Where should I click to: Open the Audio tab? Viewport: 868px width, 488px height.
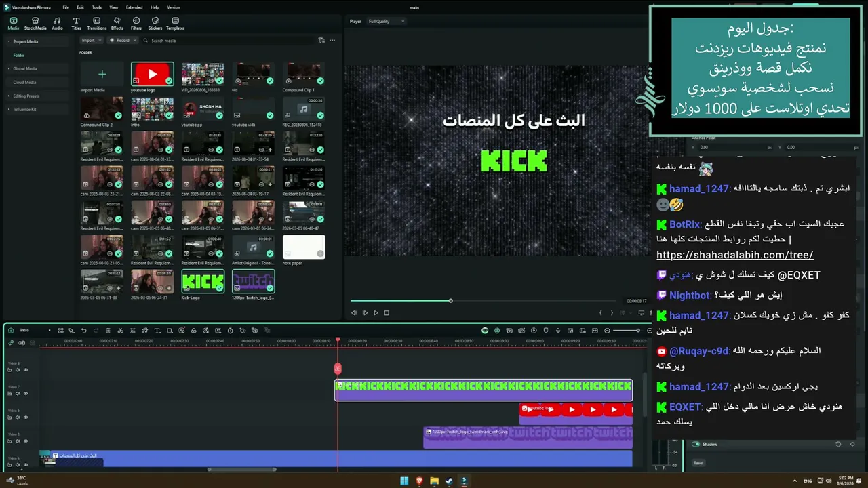click(57, 24)
